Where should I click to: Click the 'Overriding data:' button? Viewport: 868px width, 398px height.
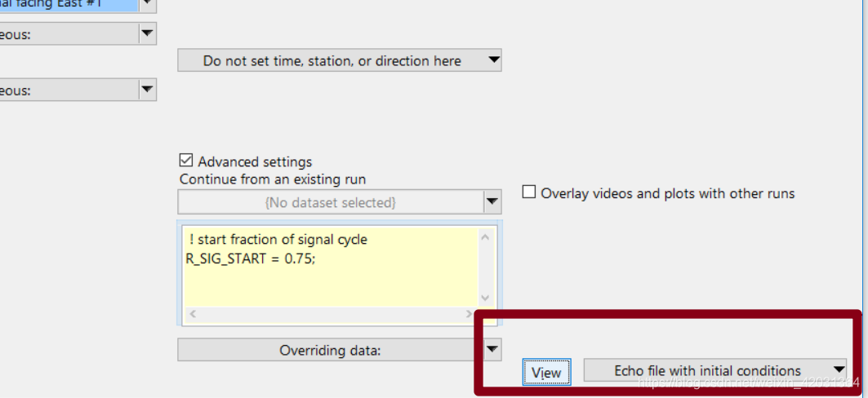point(331,350)
